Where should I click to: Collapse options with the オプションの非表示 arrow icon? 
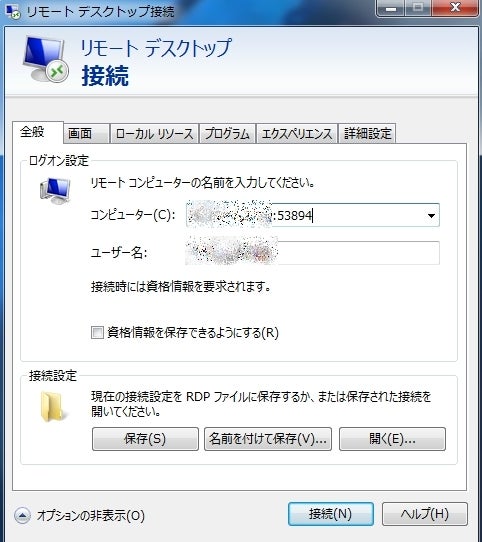[22, 515]
